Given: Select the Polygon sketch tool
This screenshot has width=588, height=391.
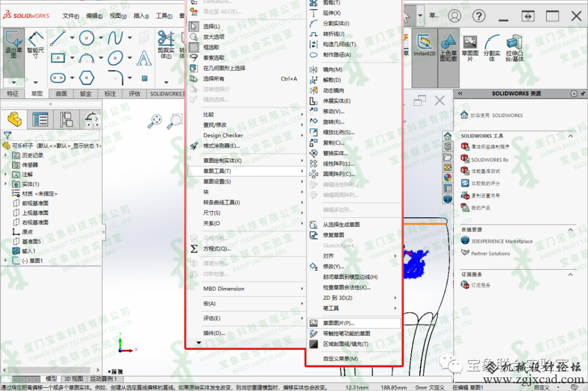Looking at the screenshot, I should coord(87,78).
